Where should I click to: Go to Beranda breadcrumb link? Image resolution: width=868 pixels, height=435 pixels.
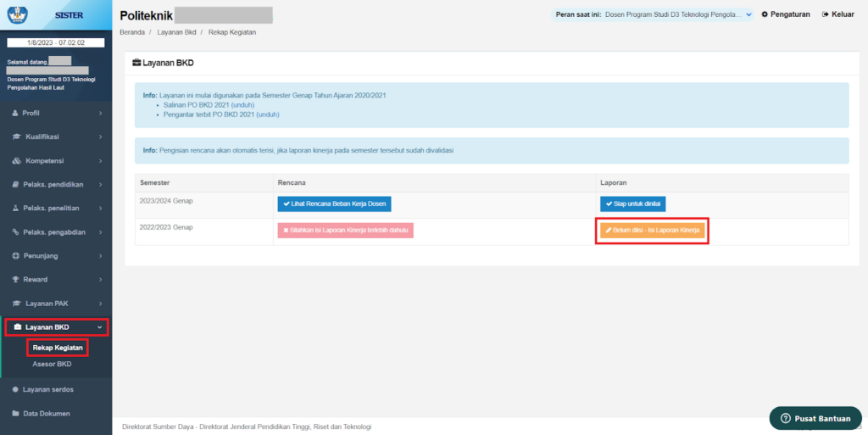(132, 32)
